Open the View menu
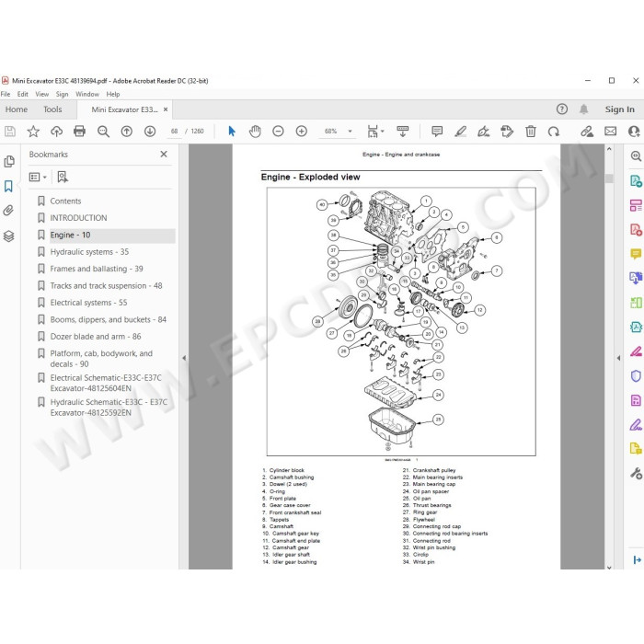Viewport: 644px width, 644px height. point(42,94)
